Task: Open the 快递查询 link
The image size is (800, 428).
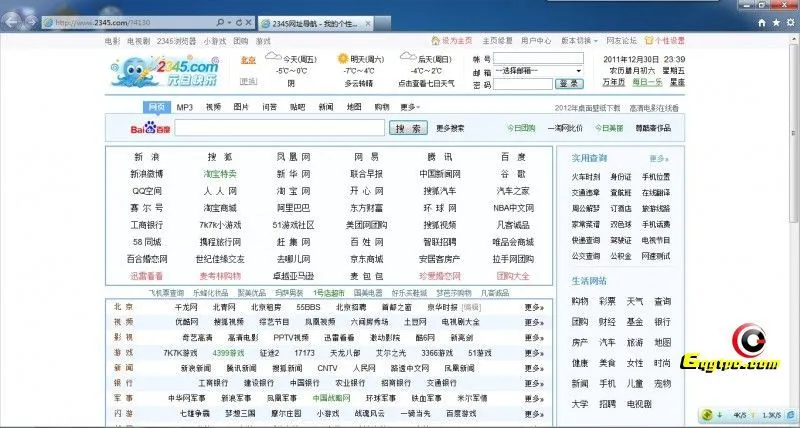Action: pos(586,240)
